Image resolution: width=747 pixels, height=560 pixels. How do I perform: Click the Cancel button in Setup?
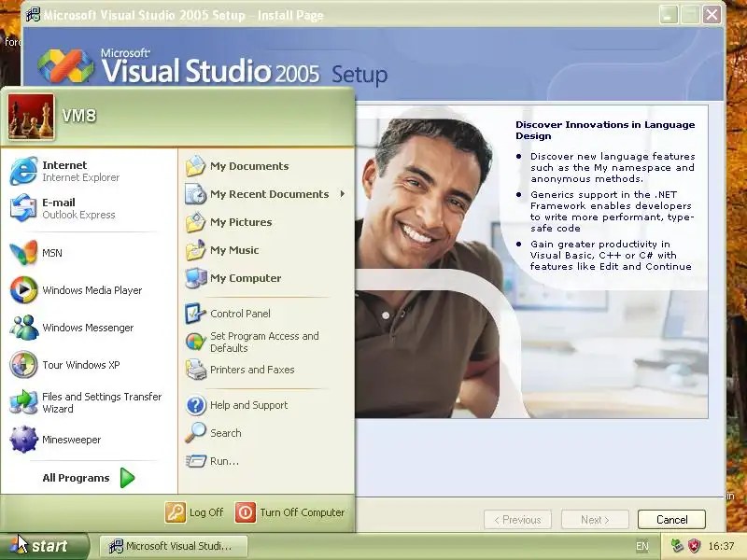point(671,520)
